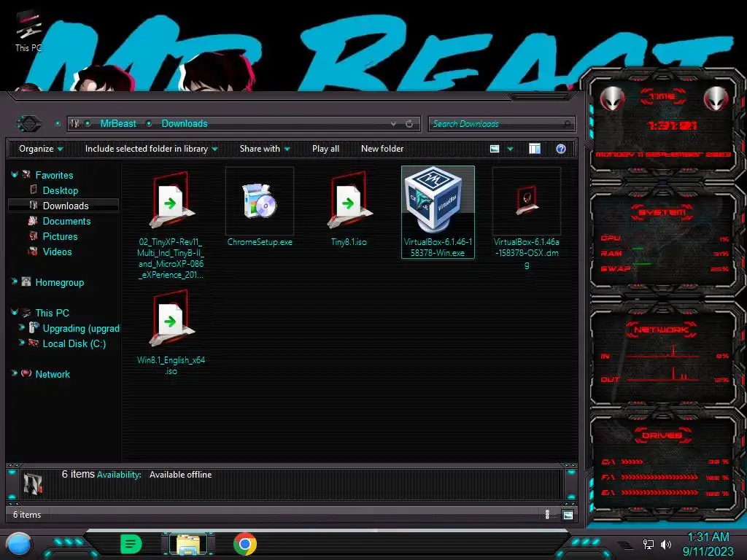
Task: Click the F:\ drive usage bar
Action: tap(659, 477)
